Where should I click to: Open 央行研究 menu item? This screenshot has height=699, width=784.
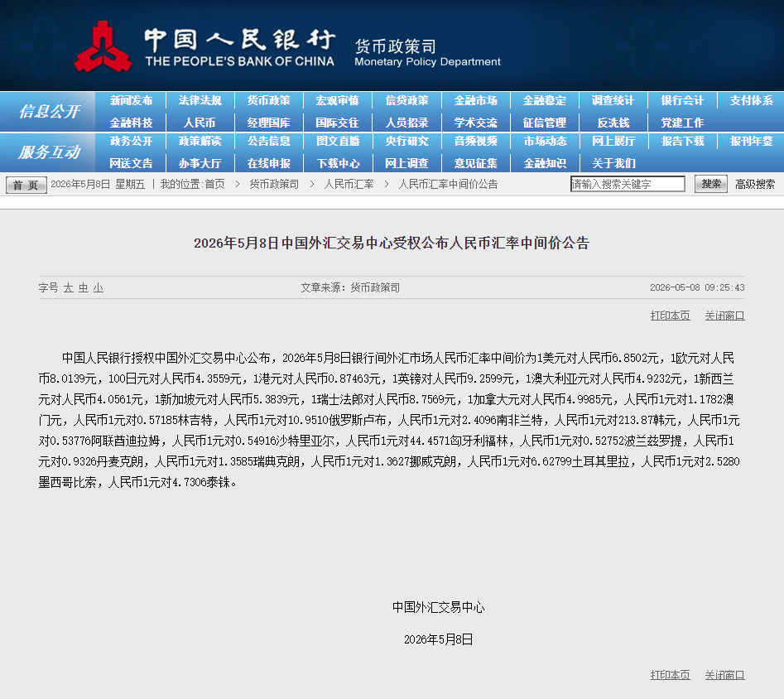click(x=407, y=141)
